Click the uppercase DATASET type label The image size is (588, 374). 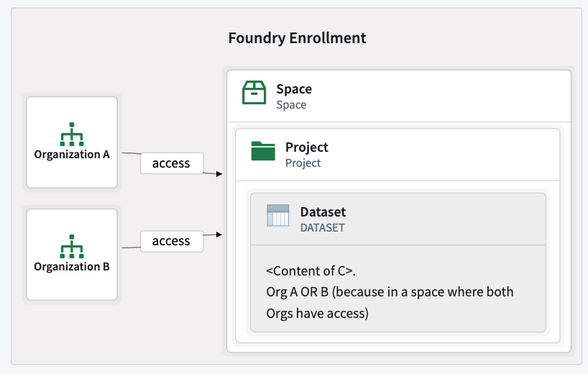tap(322, 228)
